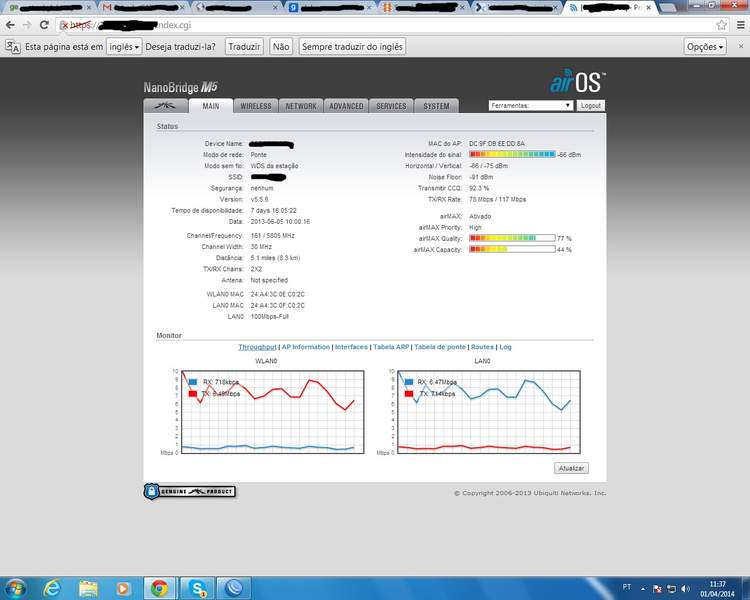Open the SERVICES tab
Screen dimensions: 750x600
391,106
